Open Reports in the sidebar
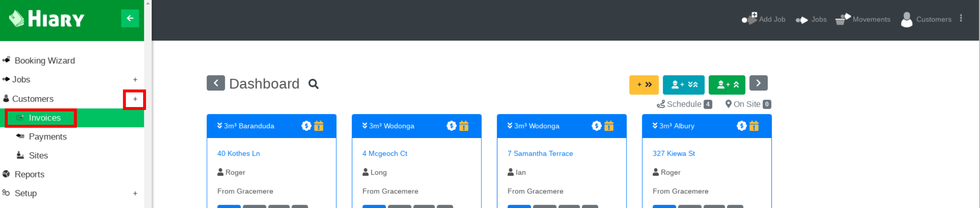This screenshot has width=980, height=208. point(29,174)
